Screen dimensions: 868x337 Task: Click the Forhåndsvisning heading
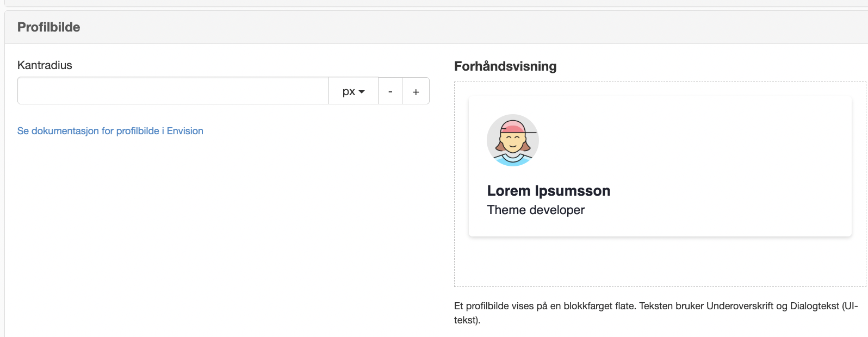pyautogui.click(x=505, y=66)
